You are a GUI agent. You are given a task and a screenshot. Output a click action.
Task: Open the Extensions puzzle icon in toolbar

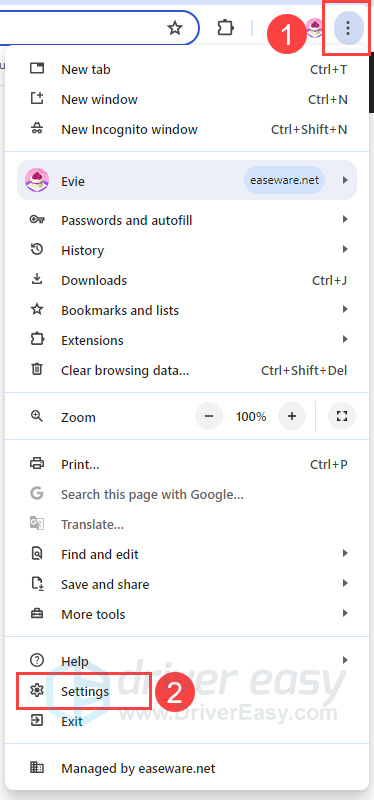click(225, 28)
